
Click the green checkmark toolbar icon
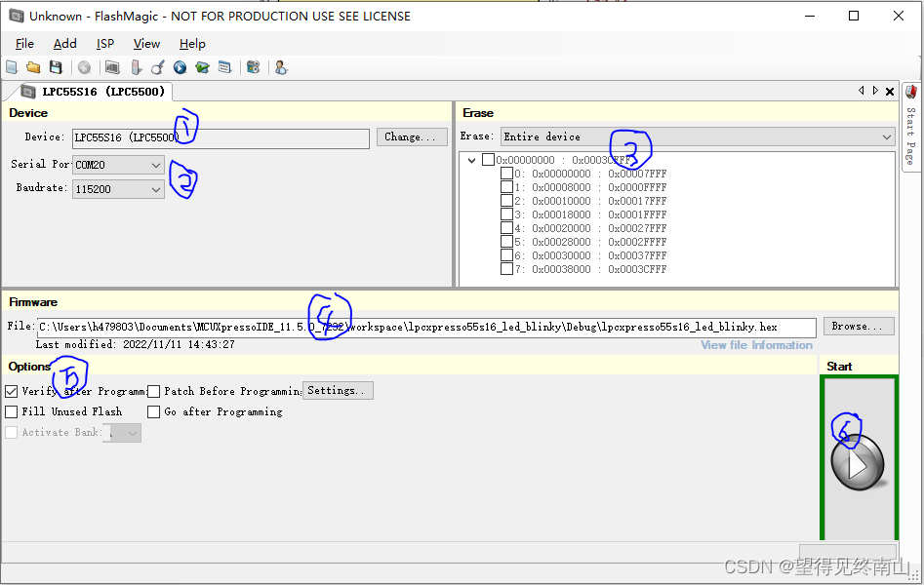pos(203,67)
